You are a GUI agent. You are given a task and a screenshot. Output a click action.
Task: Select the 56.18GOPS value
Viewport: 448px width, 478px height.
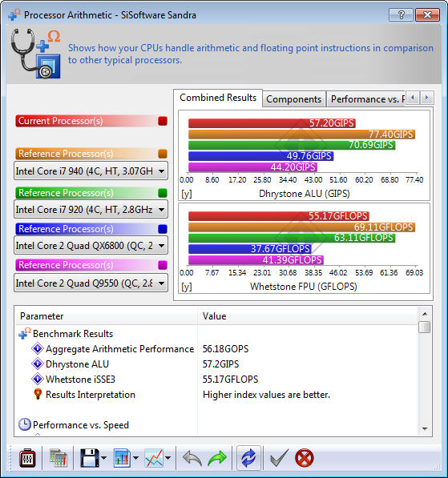tap(225, 349)
